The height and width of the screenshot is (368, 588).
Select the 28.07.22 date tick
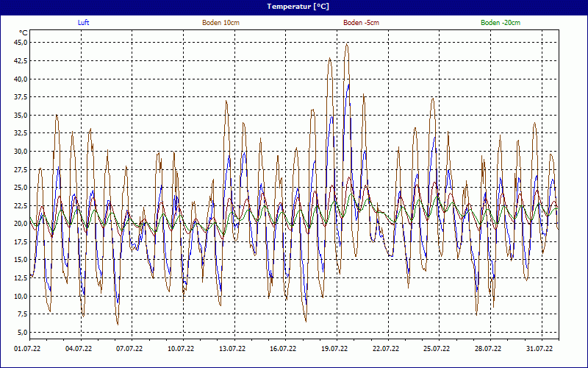pyautogui.click(x=488, y=350)
